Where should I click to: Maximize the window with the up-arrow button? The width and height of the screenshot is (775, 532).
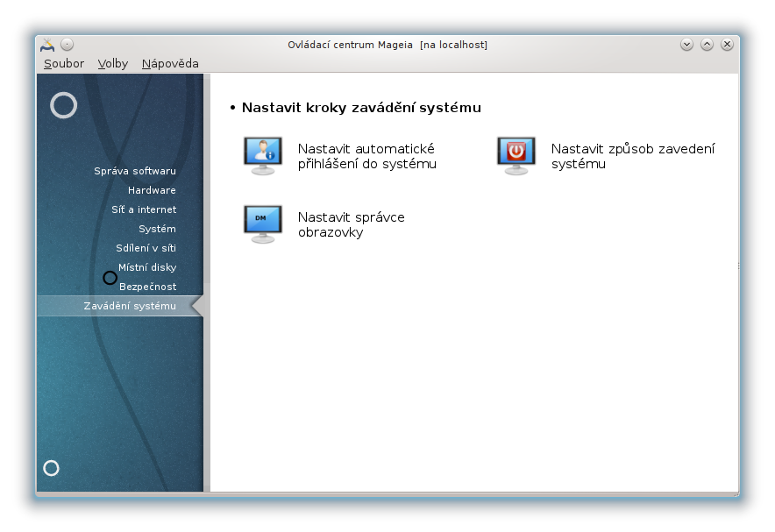click(707, 45)
